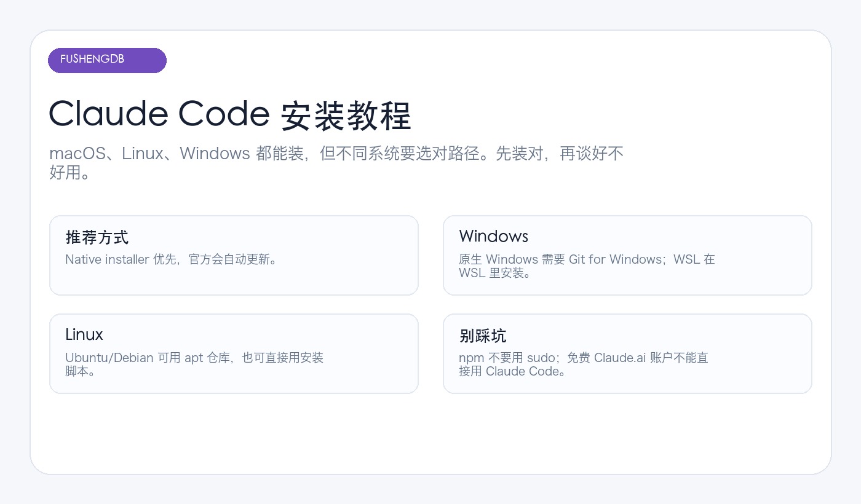
Task: Open the 推荐方式 card heading
Action: [x=97, y=237]
